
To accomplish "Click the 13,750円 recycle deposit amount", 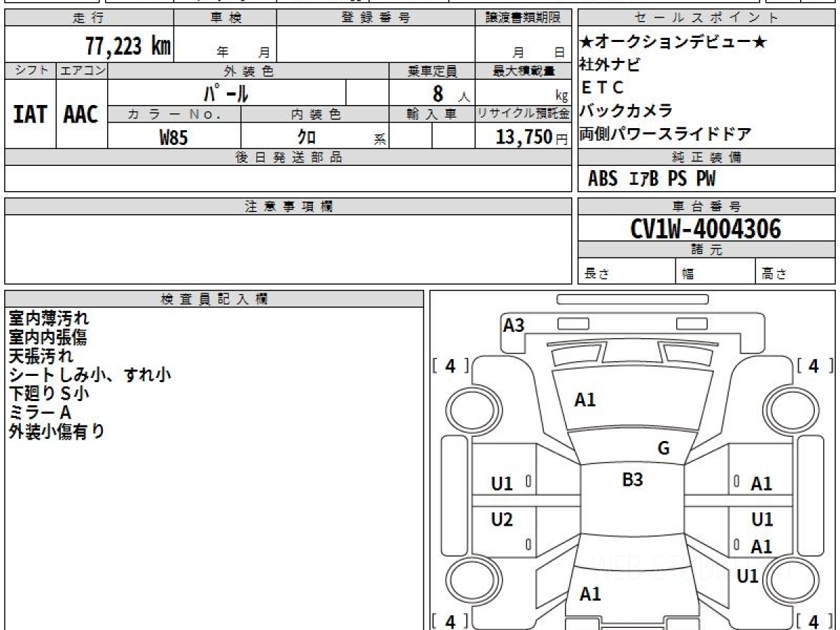I will coord(532,137).
